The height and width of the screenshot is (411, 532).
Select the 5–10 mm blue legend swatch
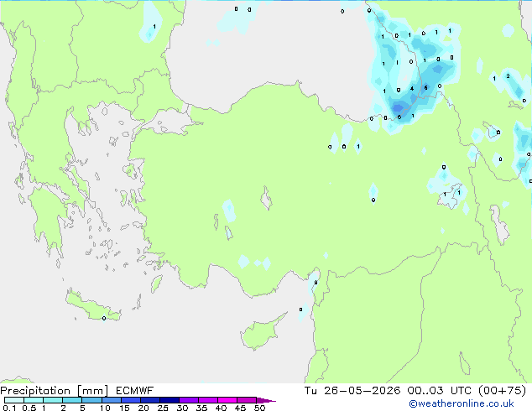[x=91, y=400]
